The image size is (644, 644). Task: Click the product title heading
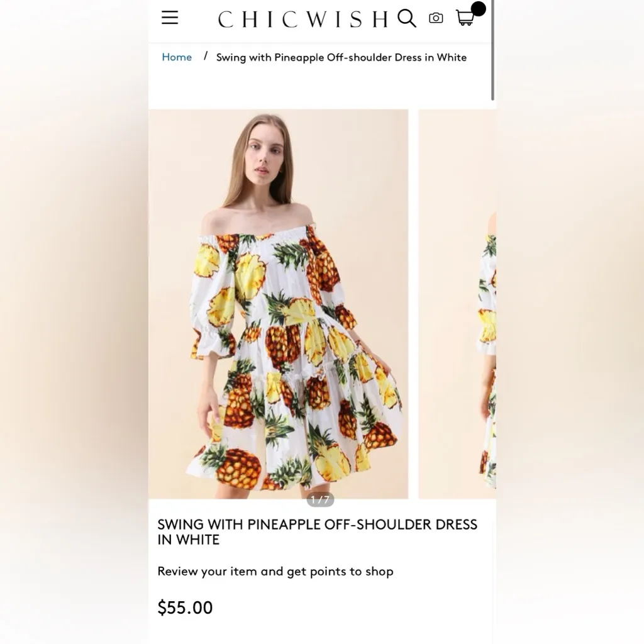317,531
